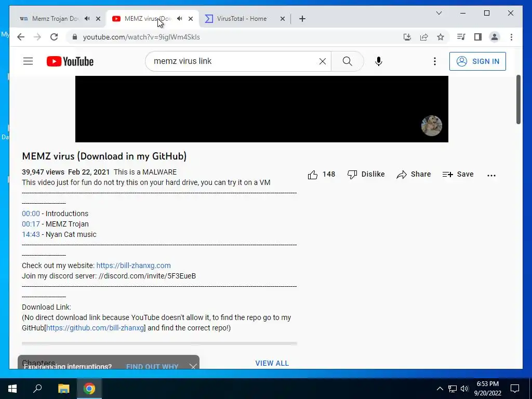
Task: Start voice search with the microphone icon
Action: [x=379, y=61]
